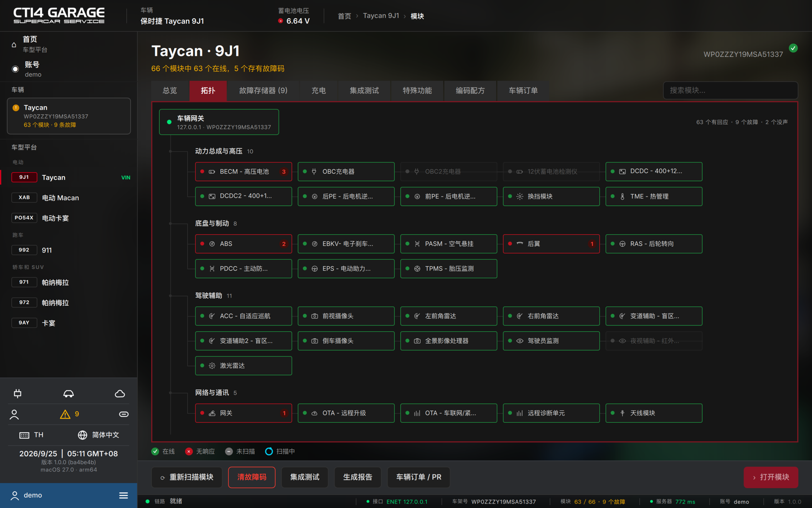Click the person icon above the TH keyboard
Viewport: 812px width, 508px height.
[14, 415]
